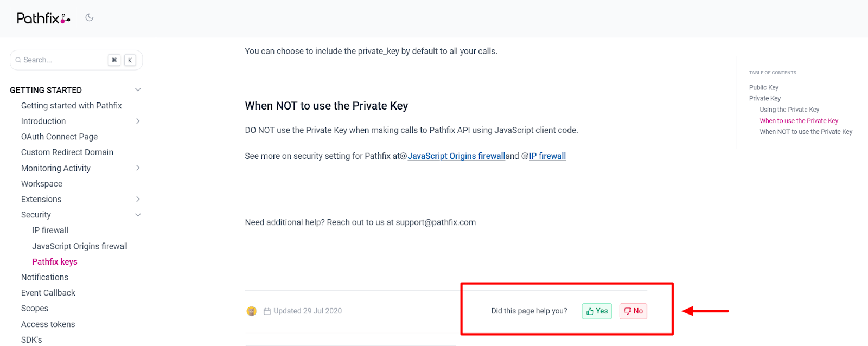
Task: Click the search magnifier icon
Action: pyautogui.click(x=18, y=60)
